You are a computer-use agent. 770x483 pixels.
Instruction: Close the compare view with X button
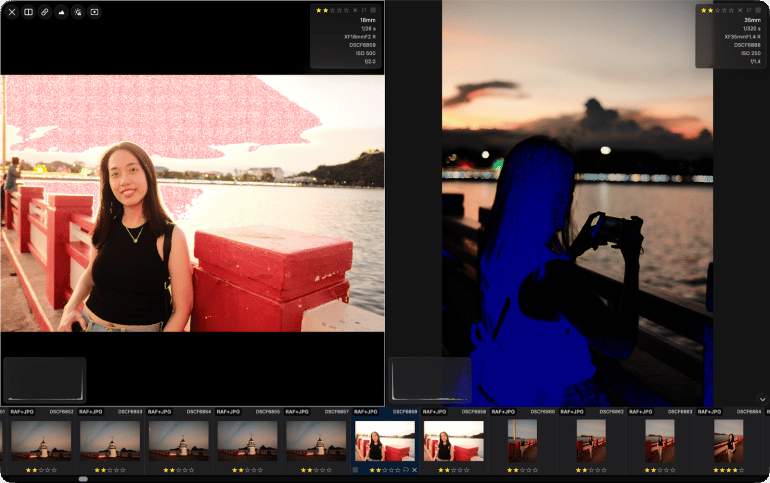tap(12, 12)
